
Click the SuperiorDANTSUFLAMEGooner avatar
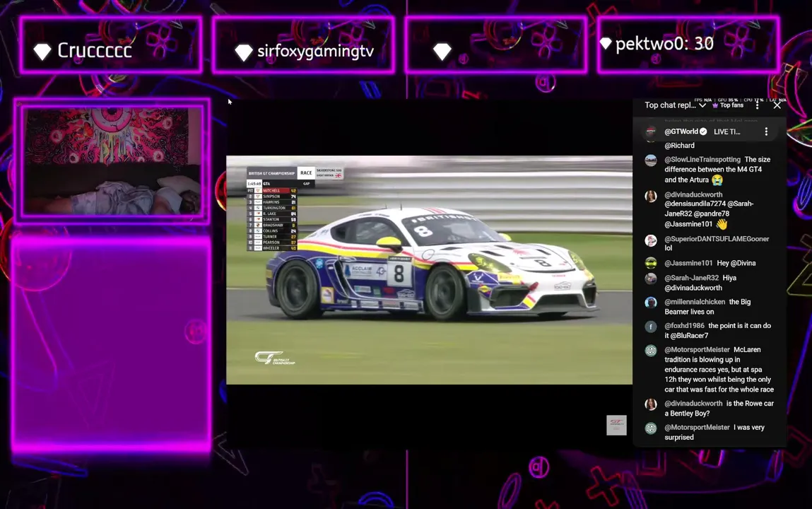pos(651,240)
